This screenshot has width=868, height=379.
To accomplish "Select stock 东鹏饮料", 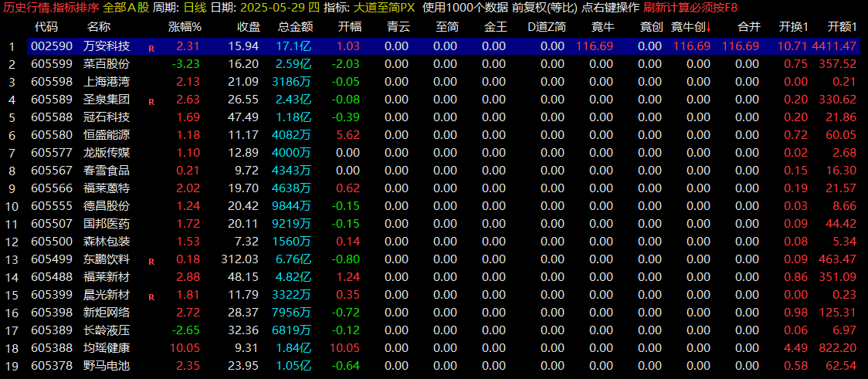I will (107, 259).
